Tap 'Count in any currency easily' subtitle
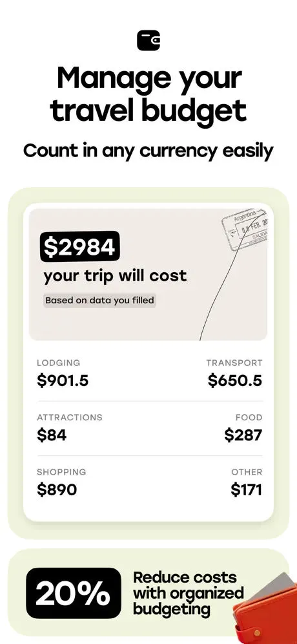Screen dimensions: 297x644 (148, 151)
